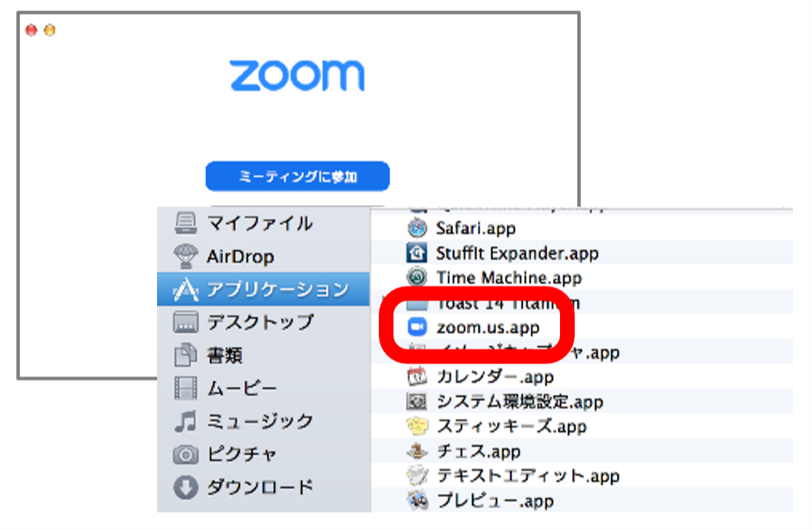This screenshot has width=812, height=530.
Task: Select アプリケーション in the Finder sidebar
Action: (263, 289)
